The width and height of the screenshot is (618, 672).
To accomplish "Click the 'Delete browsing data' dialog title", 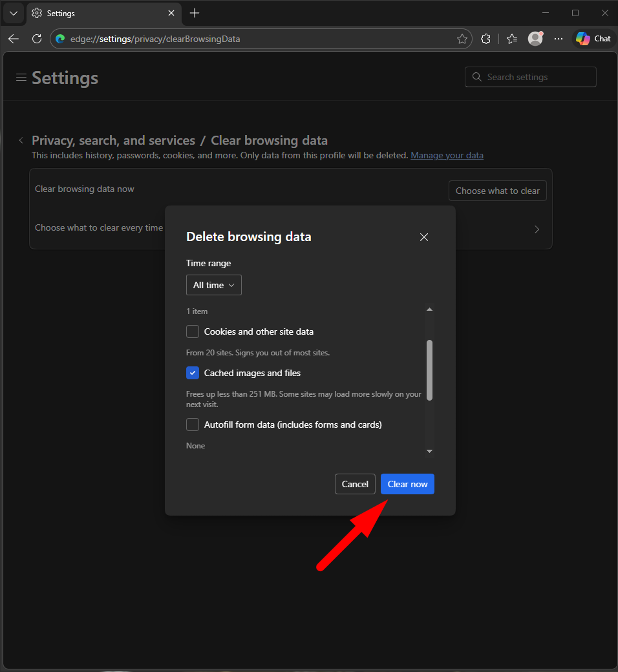I will point(249,236).
